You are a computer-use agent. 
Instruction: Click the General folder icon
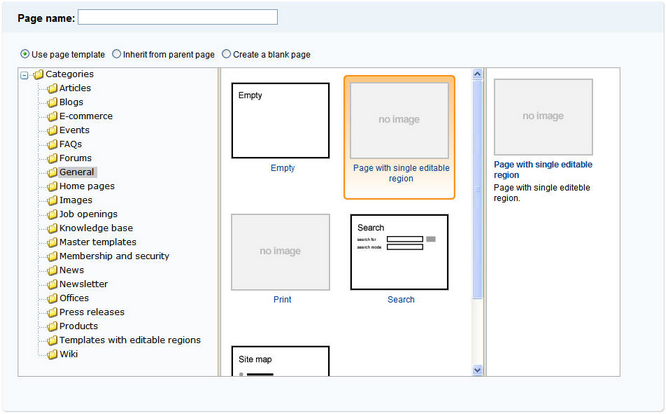[52, 172]
